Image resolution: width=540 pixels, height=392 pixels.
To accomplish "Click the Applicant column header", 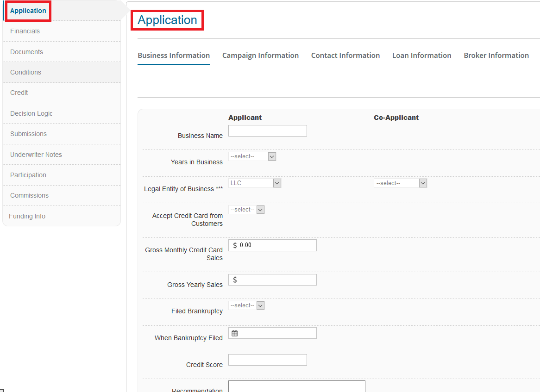I will [245, 118].
